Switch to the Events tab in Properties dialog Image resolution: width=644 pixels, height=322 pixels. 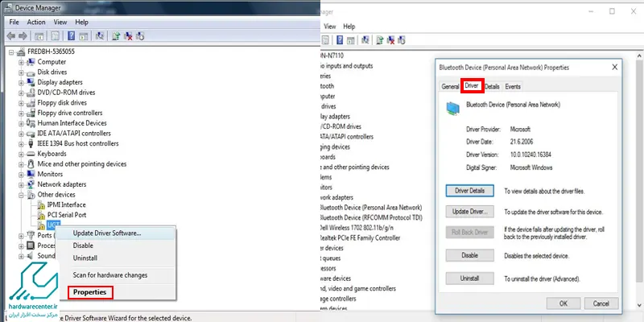click(x=513, y=87)
